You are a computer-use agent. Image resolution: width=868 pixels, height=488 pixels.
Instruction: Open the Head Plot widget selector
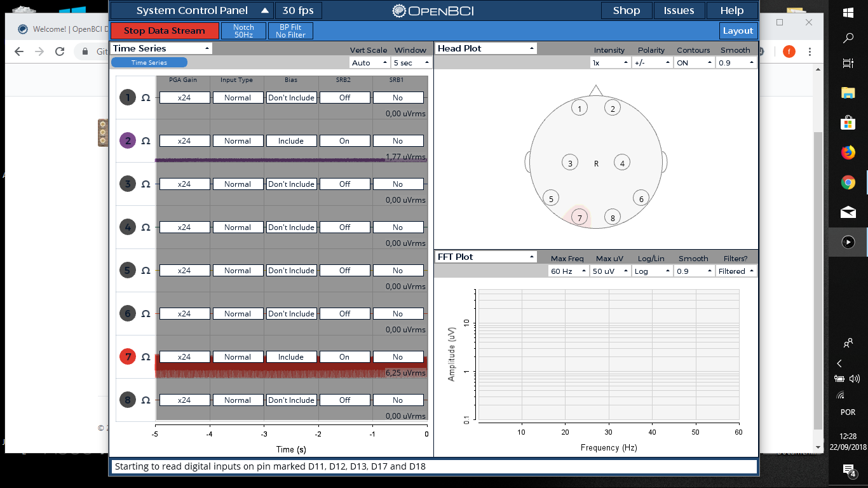click(485, 48)
